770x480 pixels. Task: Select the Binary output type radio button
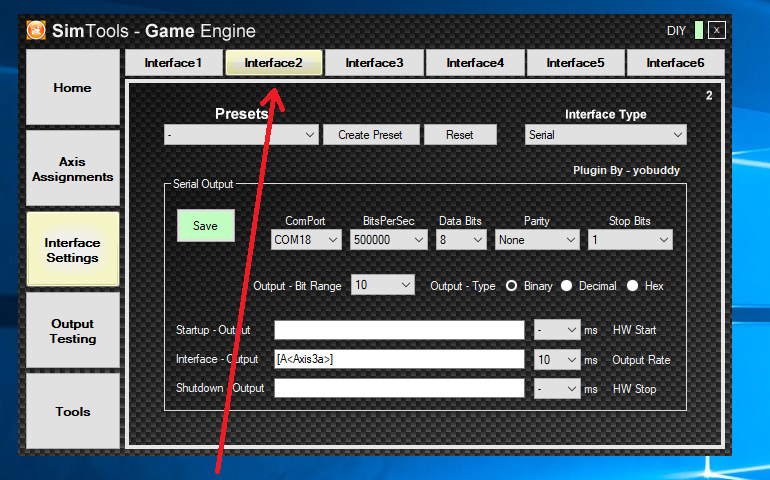pyautogui.click(x=511, y=286)
